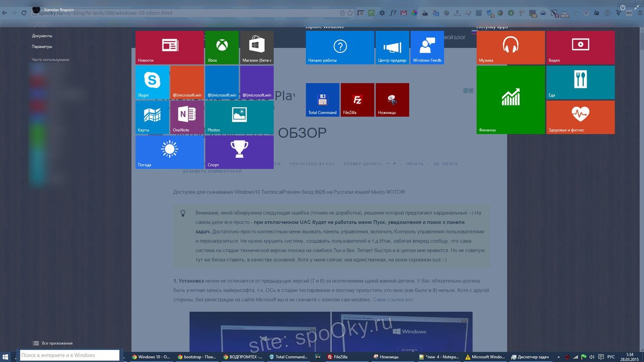This screenshot has height=362, width=644.
Task: Open the FileZilla tile
Action: [x=357, y=100]
